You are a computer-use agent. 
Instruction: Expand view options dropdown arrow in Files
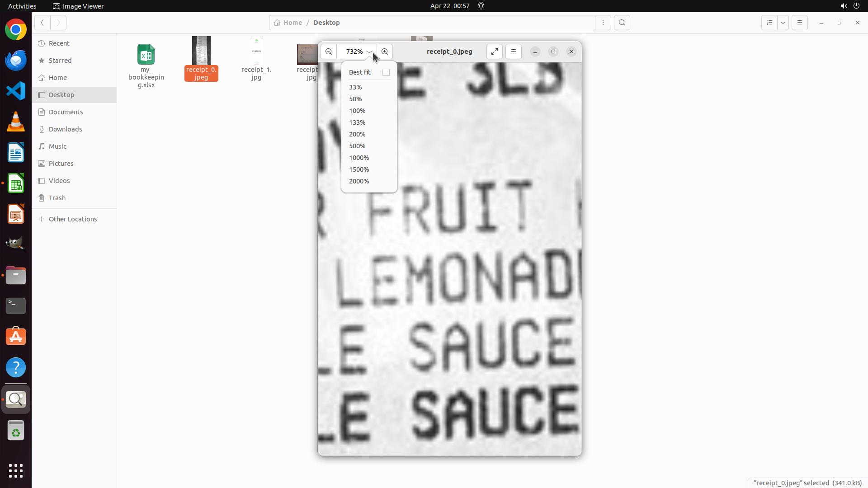783,23
